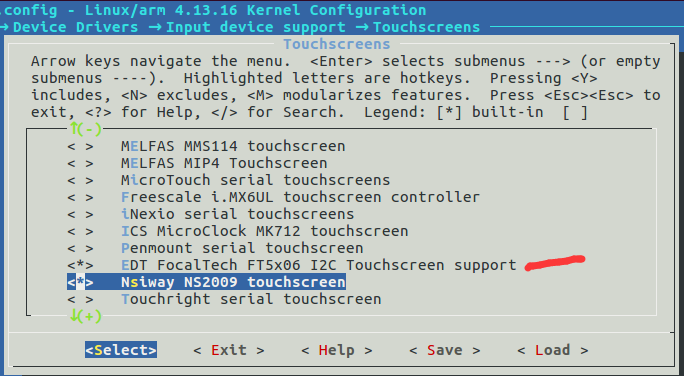Toggle Nsiway NS2009 touchscreen built-in marker
The height and width of the screenshot is (376, 684).
[80, 282]
